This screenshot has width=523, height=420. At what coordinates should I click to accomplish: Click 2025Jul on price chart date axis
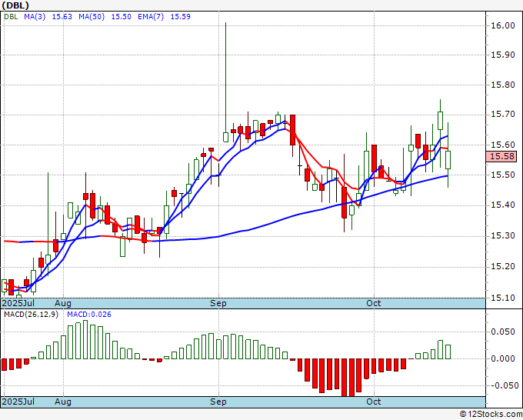tap(18, 304)
